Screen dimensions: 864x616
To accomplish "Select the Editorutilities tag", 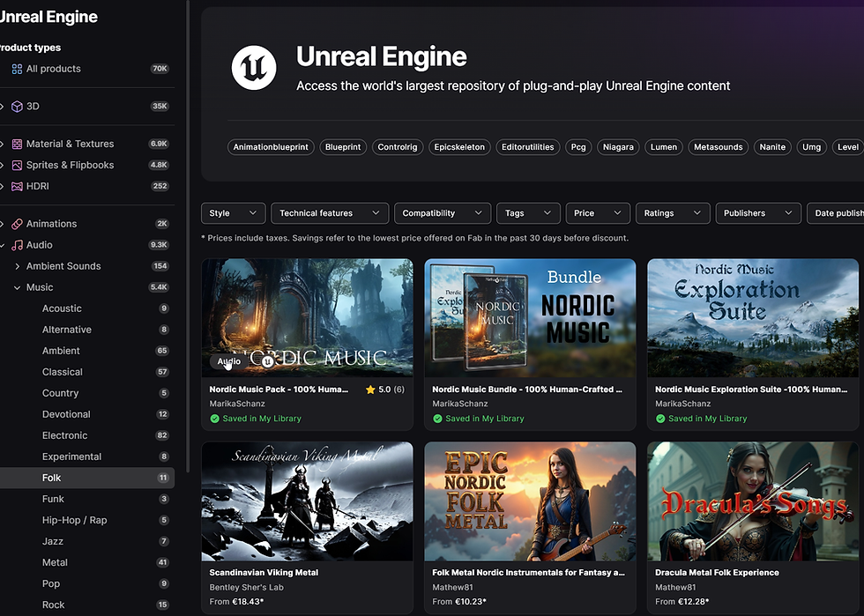I will pos(527,147).
